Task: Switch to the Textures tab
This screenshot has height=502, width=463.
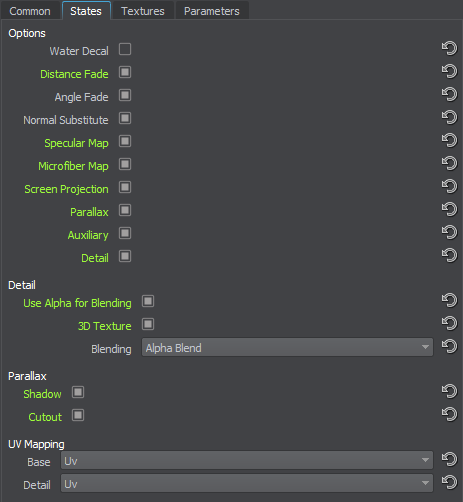Action: 143,11
